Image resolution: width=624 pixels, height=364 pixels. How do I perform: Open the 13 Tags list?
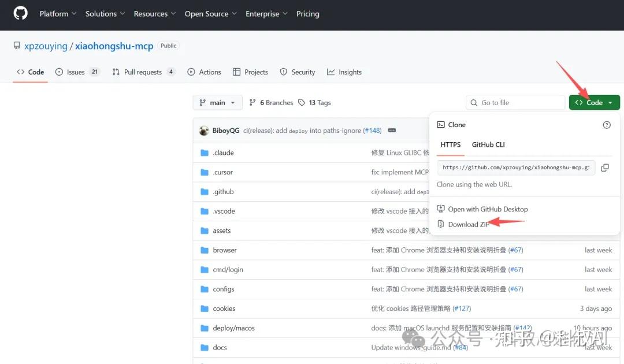coord(314,103)
